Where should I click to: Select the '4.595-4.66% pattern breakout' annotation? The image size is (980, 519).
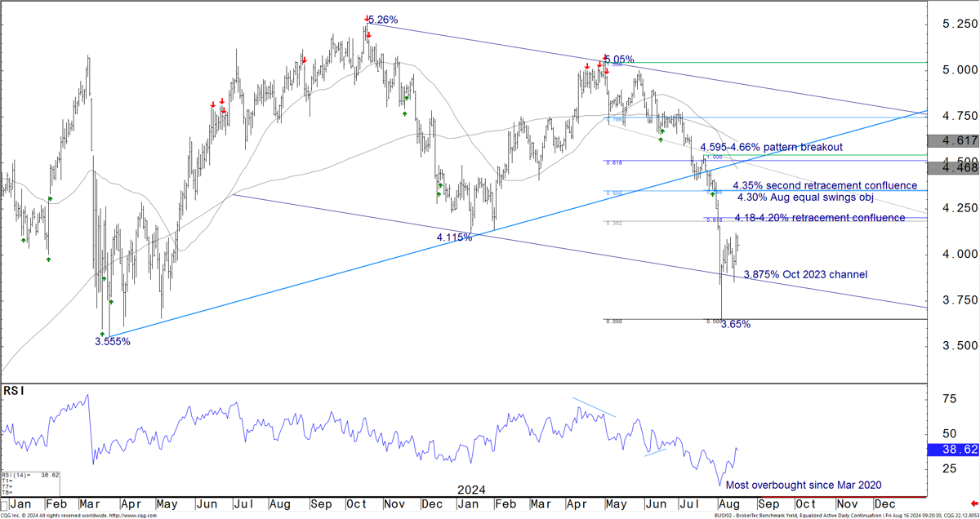pos(771,148)
